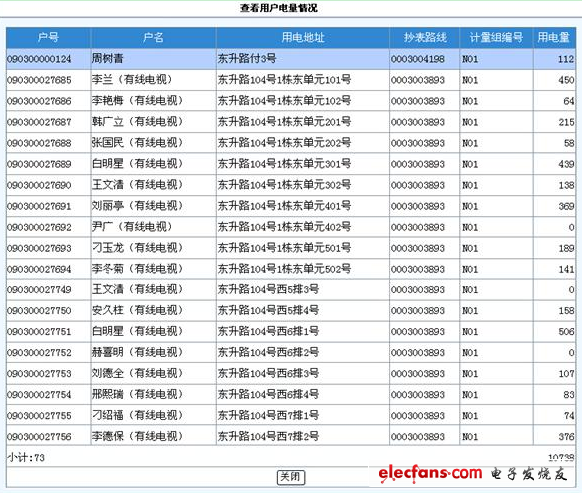Click the 用电量 column header

553,37
